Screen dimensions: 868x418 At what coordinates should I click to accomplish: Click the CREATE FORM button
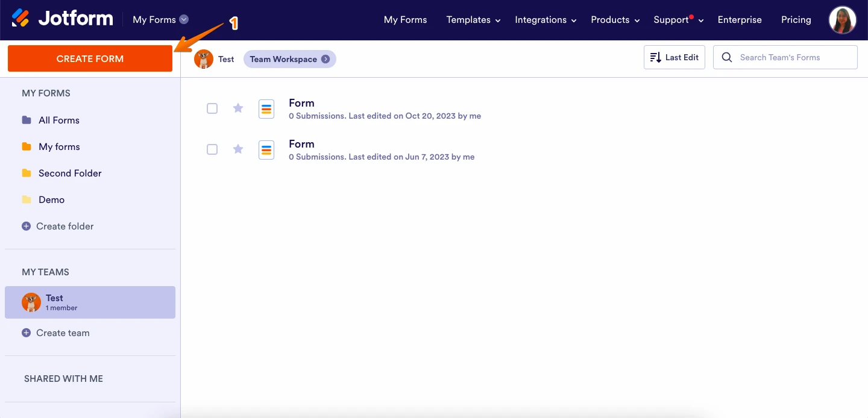click(89, 58)
